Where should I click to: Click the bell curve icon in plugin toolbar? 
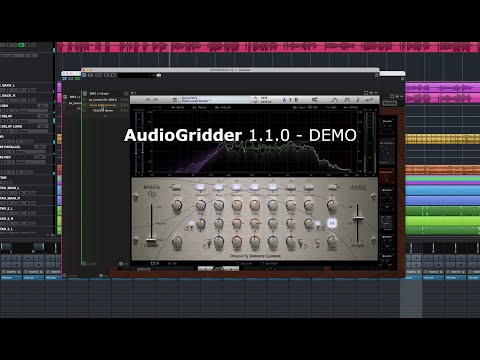(x=335, y=100)
